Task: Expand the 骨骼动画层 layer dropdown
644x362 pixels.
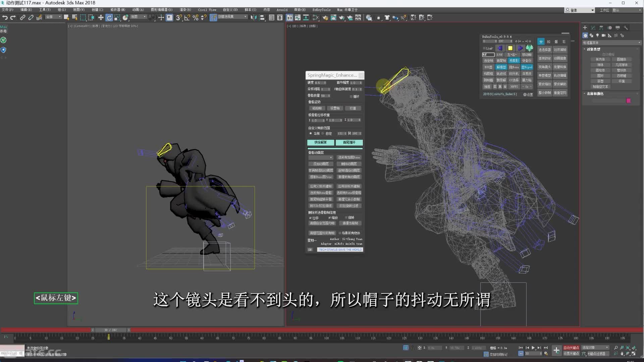Action: point(321,158)
